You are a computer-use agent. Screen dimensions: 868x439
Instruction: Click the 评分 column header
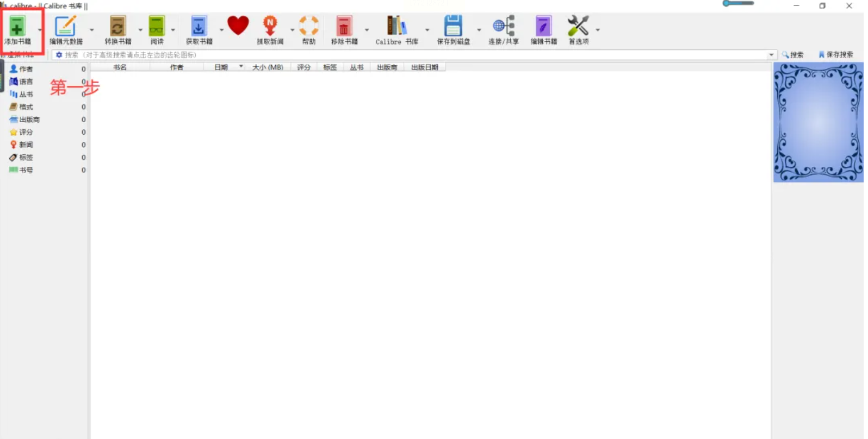click(303, 67)
